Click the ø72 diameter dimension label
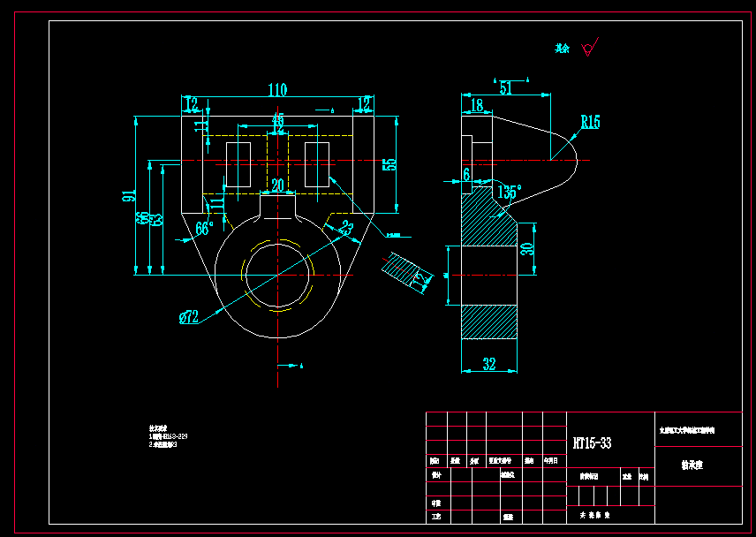The height and width of the screenshot is (537, 756). pyautogui.click(x=189, y=317)
